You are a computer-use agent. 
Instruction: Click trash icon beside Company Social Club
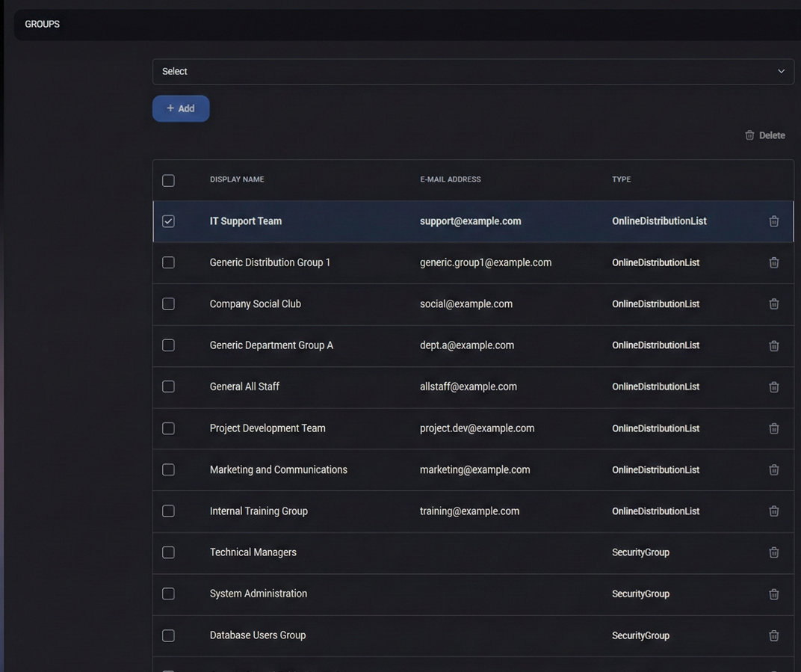[773, 304]
